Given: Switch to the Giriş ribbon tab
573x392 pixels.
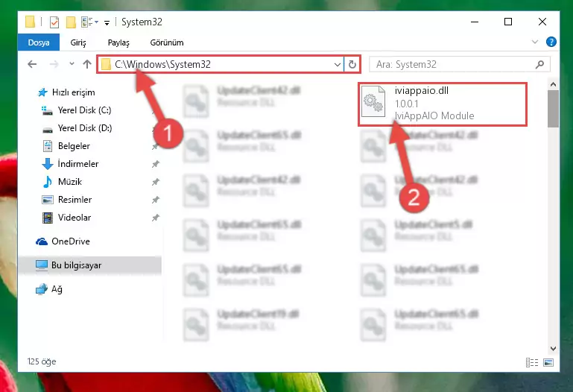Looking at the screenshot, I should (78, 42).
